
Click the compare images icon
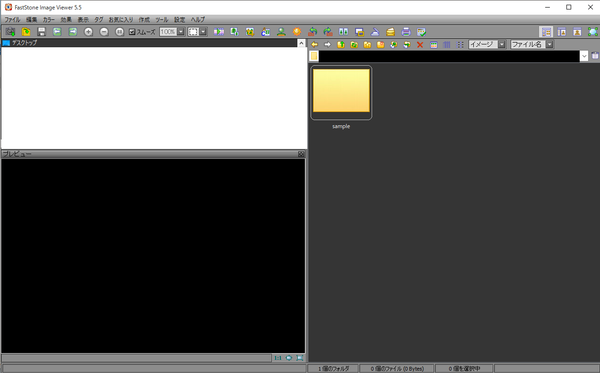pos(344,32)
